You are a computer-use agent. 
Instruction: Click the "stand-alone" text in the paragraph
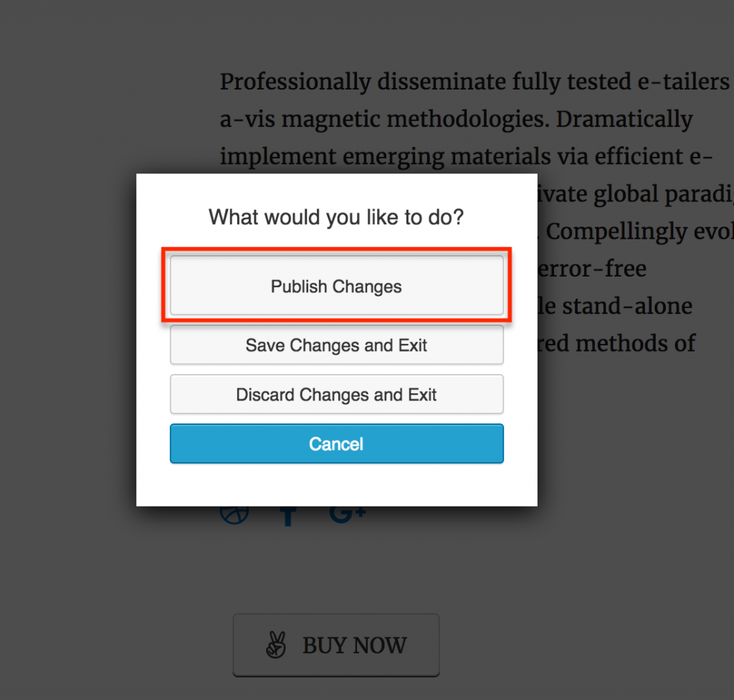pos(627,306)
